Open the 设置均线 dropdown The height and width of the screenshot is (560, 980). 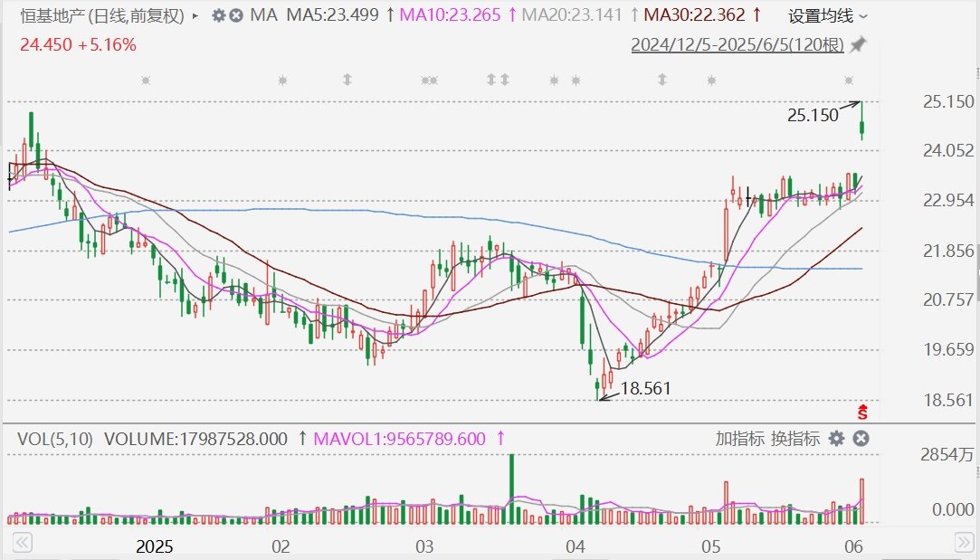tap(827, 15)
